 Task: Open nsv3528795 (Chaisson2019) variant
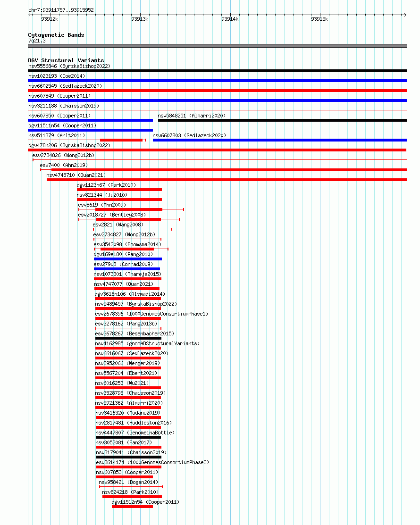(128, 398)
